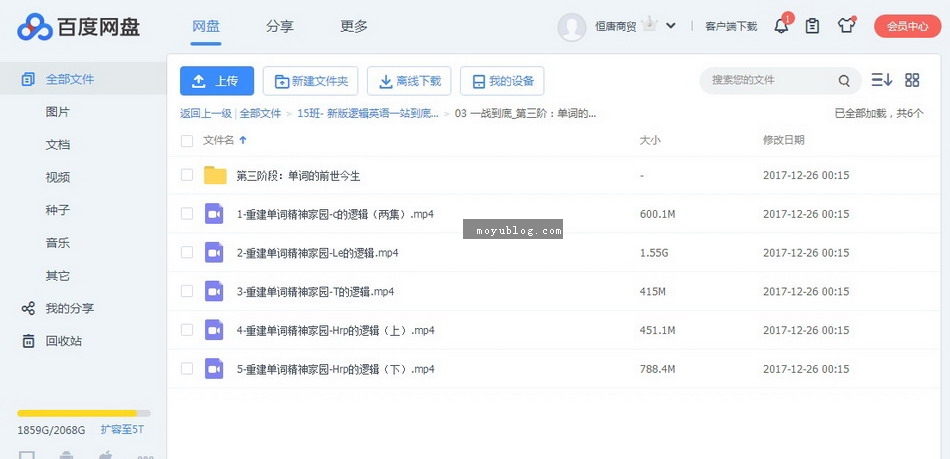Click video icon of 5-重建单词精神家园-Hrp的逻辑（下）

pos(214,369)
